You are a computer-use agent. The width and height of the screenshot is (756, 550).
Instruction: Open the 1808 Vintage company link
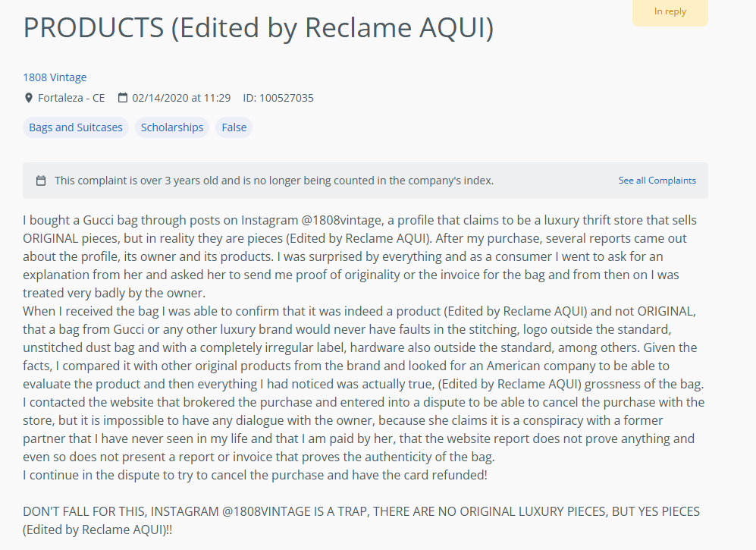click(x=55, y=77)
